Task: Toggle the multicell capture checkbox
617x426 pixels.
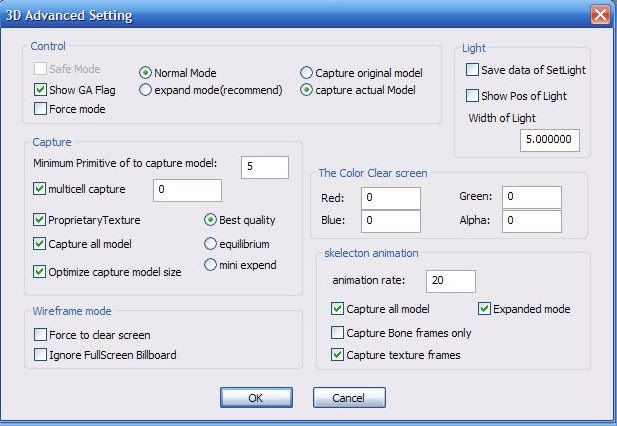Action: point(40,188)
